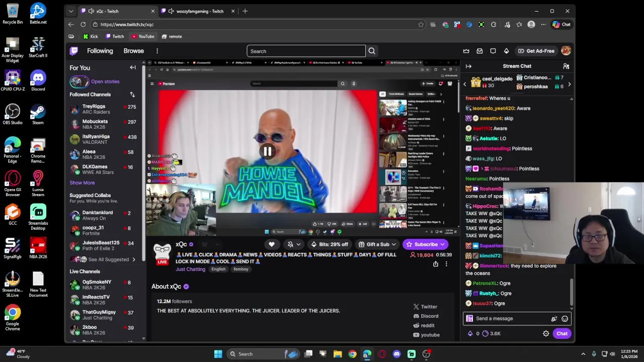This screenshot has height=362, width=644.
Task: Pause the xQc stream video
Action: tap(267, 151)
